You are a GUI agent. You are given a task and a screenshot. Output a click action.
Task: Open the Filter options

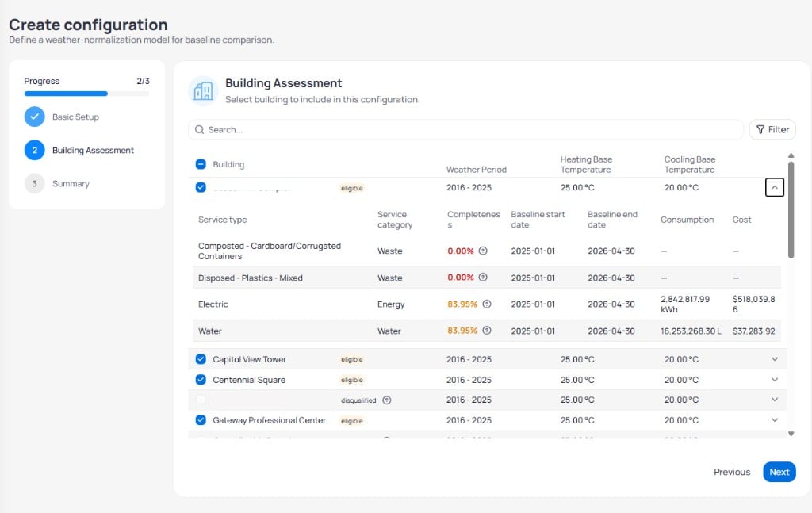point(772,129)
